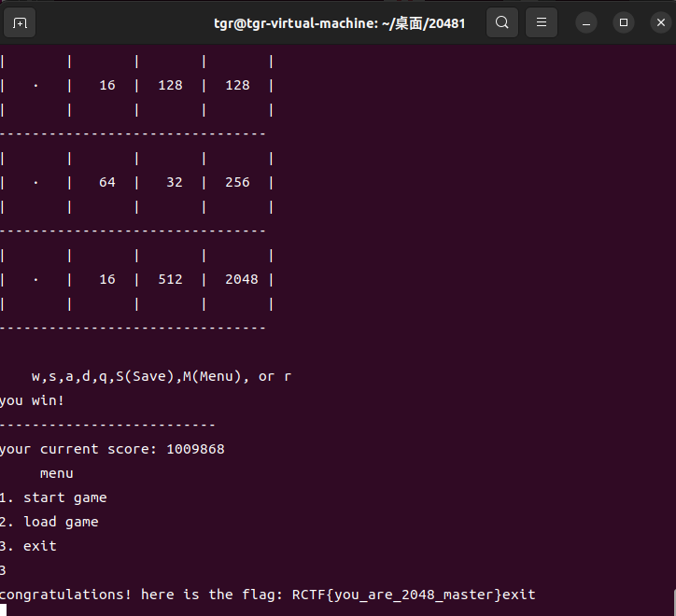The width and height of the screenshot is (676, 616).
Task: Click the 256 tile in the grid
Action: pyautogui.click(x=237, y=182)
